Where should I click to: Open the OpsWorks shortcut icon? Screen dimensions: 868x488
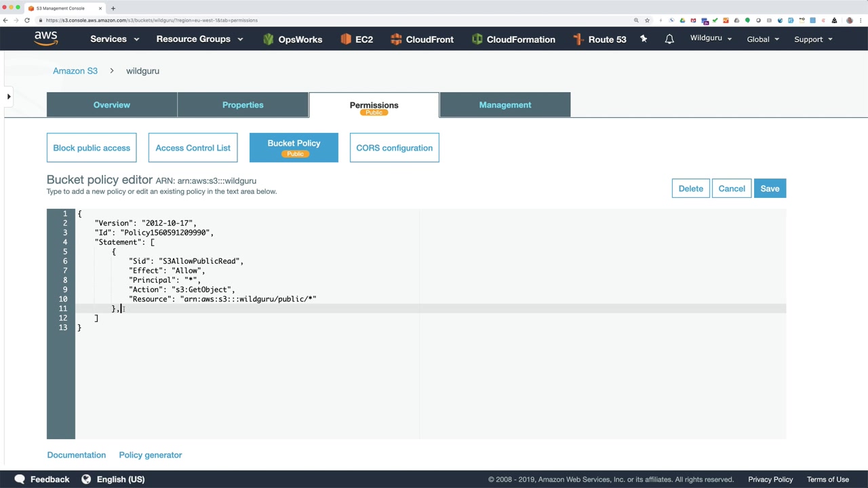[268, 39]
